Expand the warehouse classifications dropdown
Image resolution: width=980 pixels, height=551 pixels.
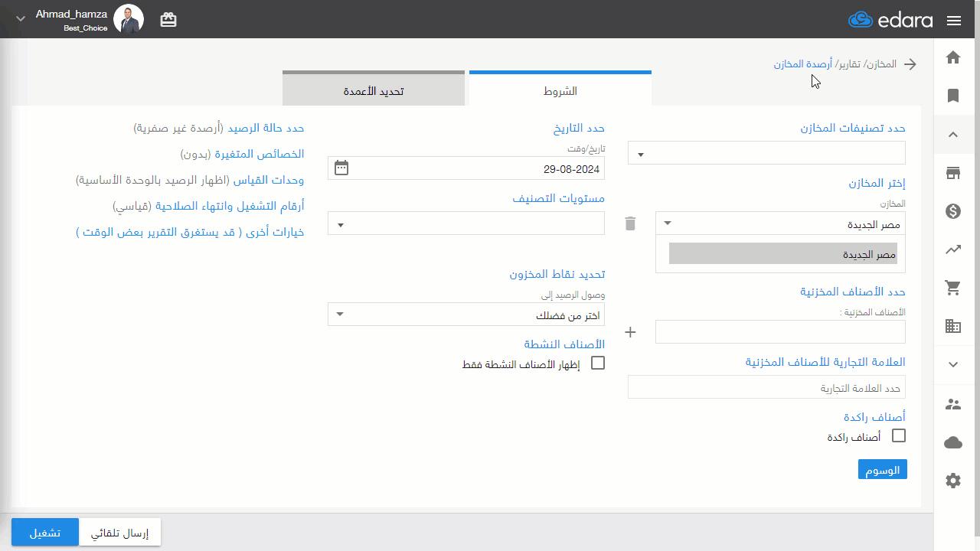coord(766,153)
